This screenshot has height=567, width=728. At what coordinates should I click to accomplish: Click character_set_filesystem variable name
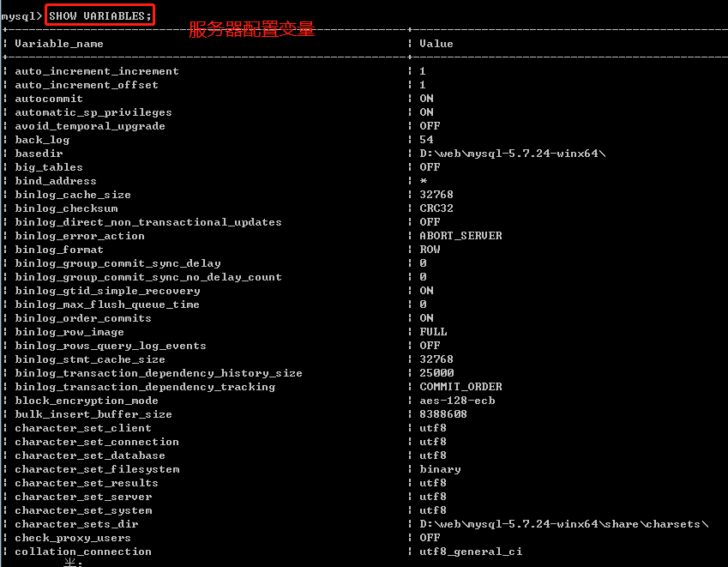pyautogui.click(x=97, y=469)
